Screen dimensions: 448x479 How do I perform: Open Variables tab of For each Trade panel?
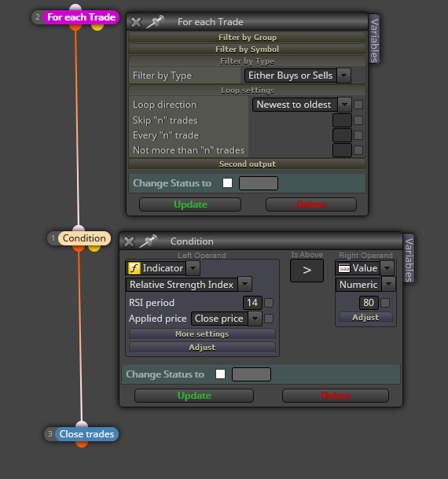click(374, 39)
